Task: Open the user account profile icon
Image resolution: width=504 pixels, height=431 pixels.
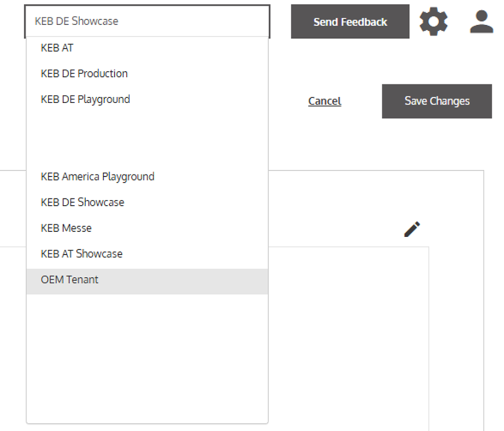Action: click(481, 22)
